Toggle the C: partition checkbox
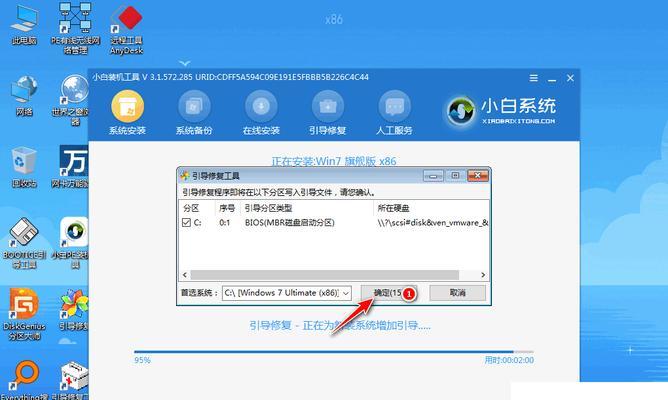The width and height of the screenshot is (668, 400). pyautogui.click(x=186, y=222)
